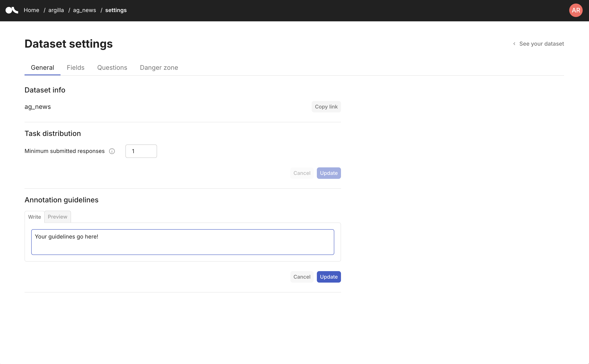
Task: Open the AR user avatar menu
Action: pos(576,10)
